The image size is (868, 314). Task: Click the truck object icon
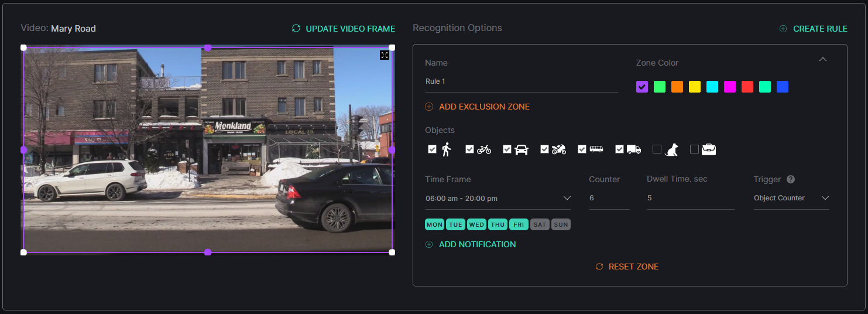coord(634,149)
